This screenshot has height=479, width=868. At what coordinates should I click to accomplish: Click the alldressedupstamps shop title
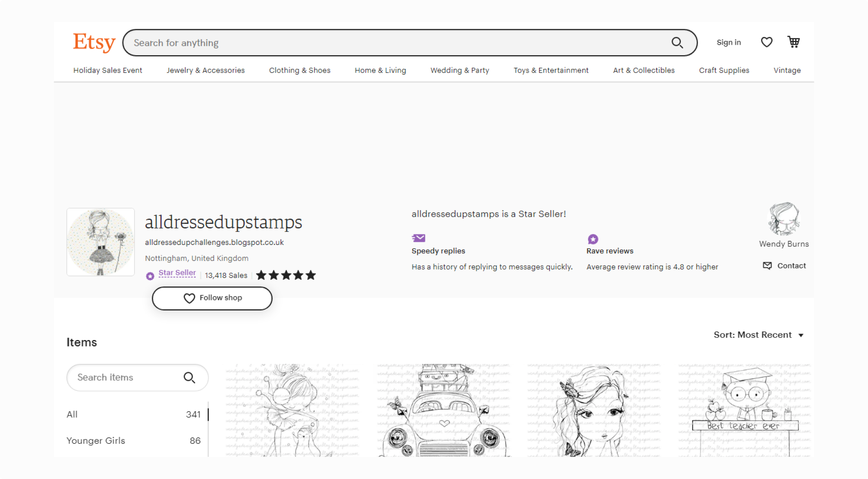coord(224,222)
